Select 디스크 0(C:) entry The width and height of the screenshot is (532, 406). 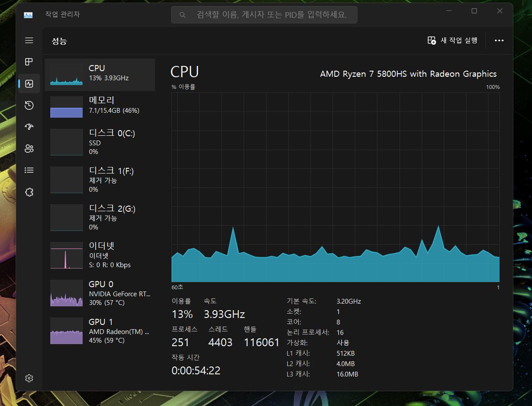100,142
